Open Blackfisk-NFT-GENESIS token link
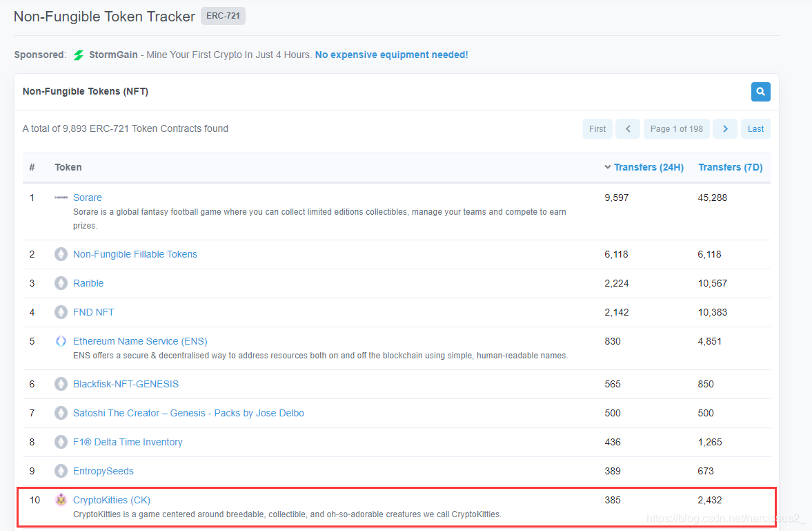This screenshot has height=531, width=812. point(126,384)
